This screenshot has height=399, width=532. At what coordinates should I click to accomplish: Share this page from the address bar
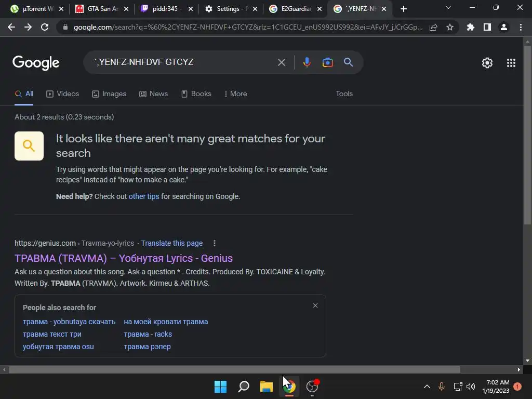pos(433,27)
